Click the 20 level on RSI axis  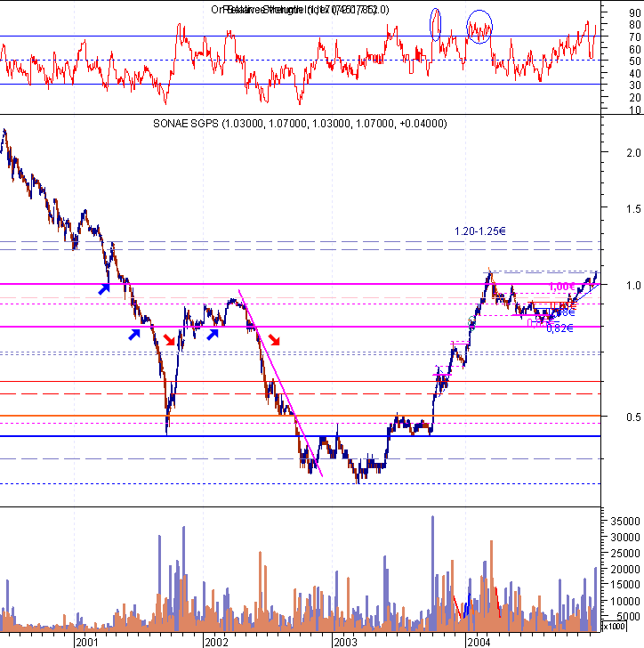[635, 98]
